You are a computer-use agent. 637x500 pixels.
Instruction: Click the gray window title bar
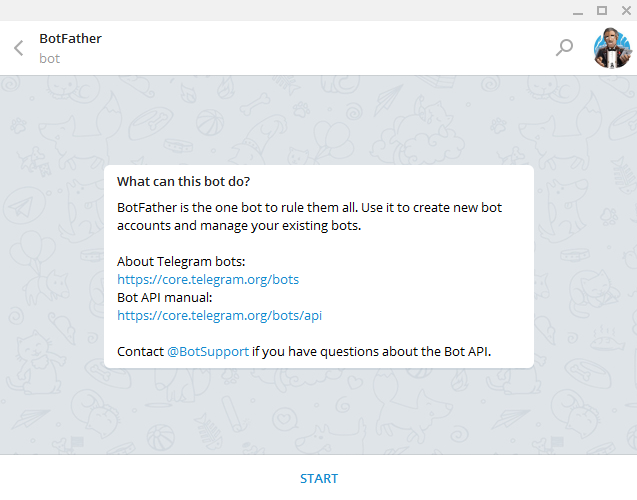pyautogui.click(x=284, y=10)
